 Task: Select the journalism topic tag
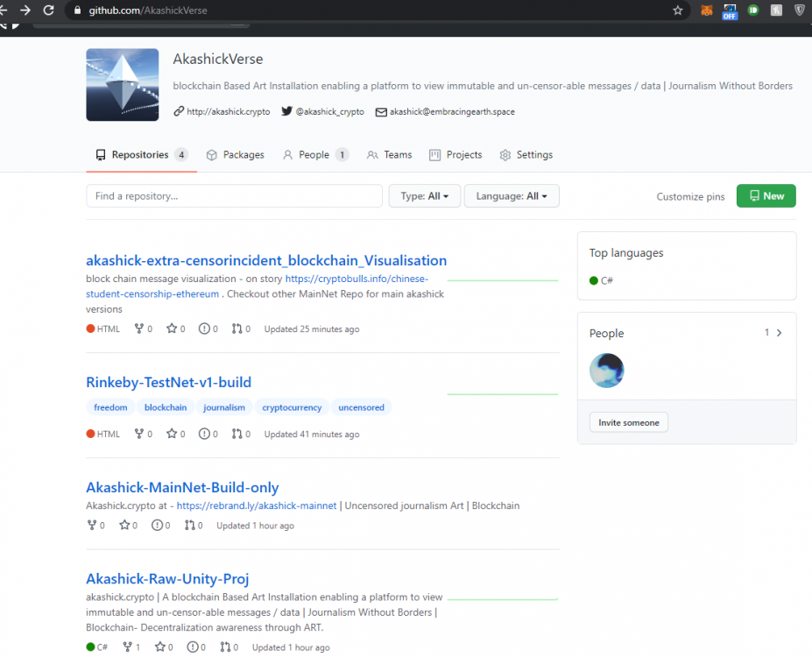(223, 407)
